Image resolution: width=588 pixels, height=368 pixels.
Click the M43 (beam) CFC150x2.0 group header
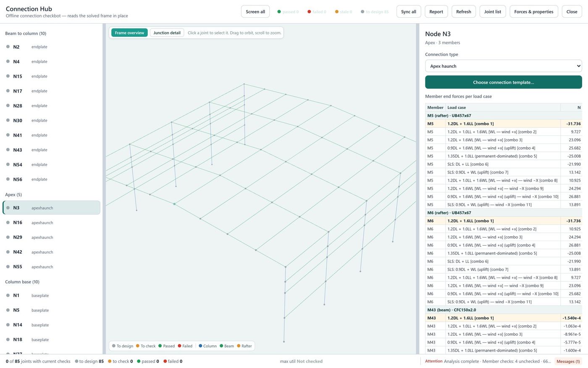click(504, 310)
